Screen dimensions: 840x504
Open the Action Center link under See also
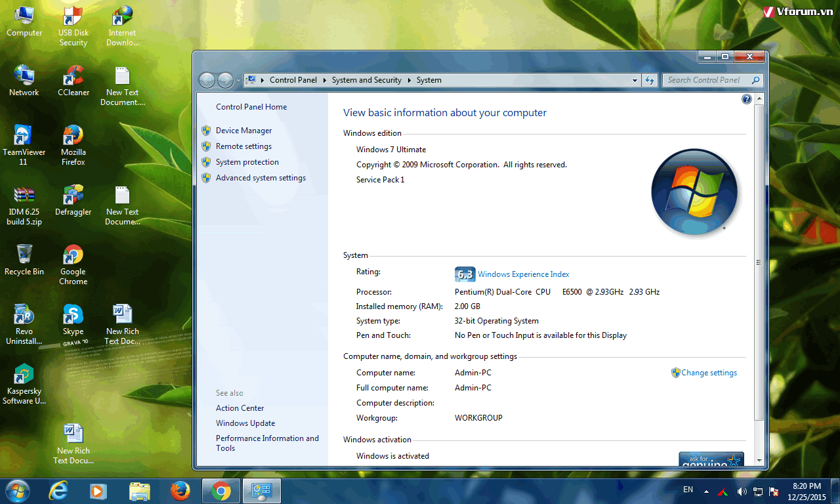(x=240, y=408)
